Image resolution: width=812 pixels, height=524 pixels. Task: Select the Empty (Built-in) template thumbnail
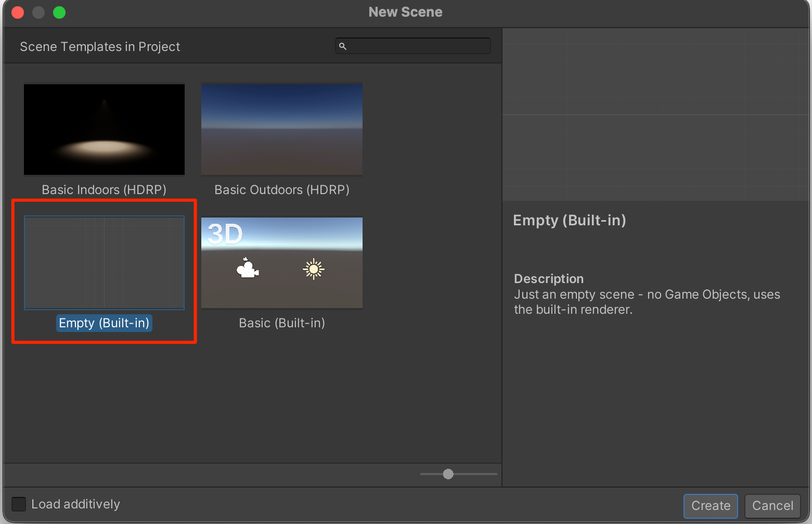click(x=104, y=263)
